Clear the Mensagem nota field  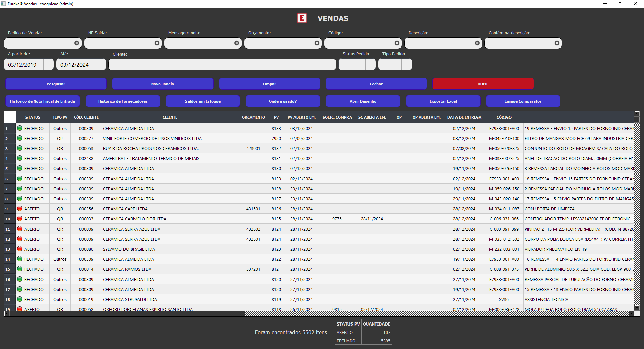coord(237,43)
